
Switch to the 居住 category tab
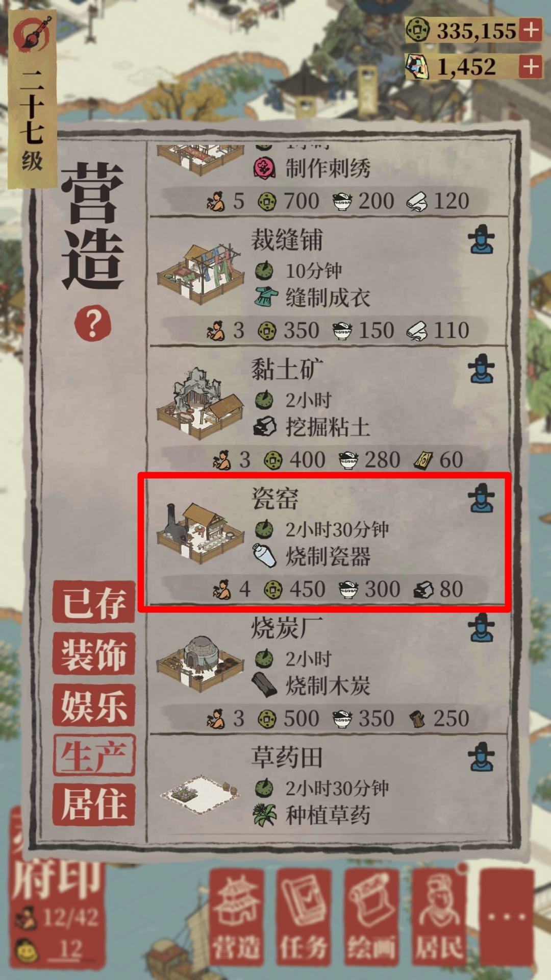(94, 805)
